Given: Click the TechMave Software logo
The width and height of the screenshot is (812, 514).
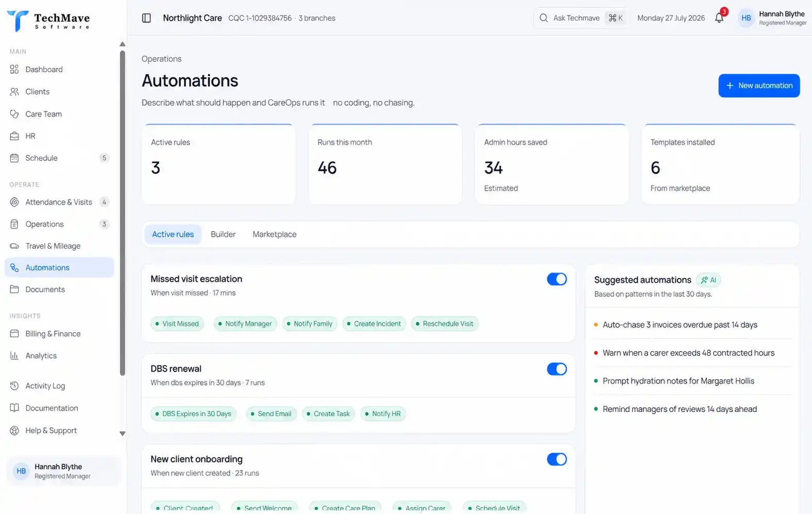Looking at the screenshot, I should (48, 21).
